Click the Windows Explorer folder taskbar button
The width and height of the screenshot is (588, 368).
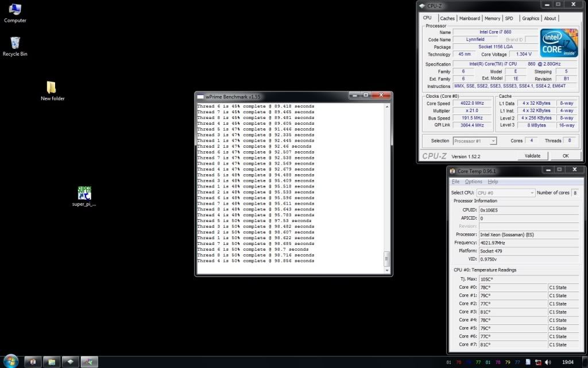point(51,362)
